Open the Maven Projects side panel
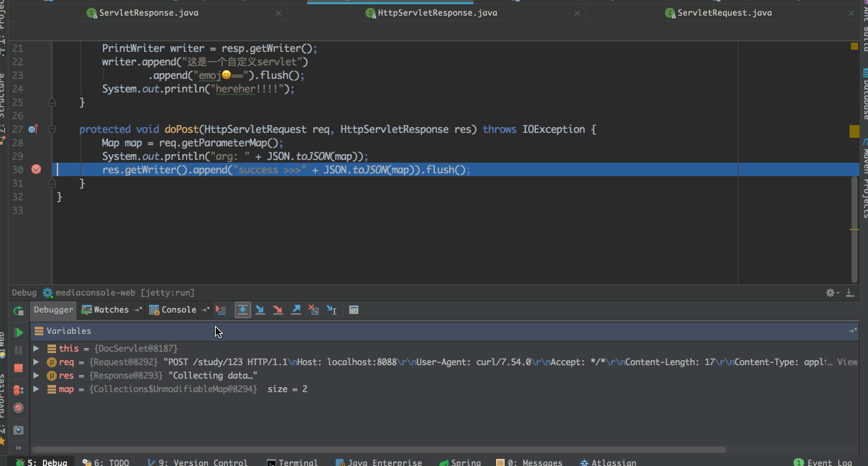The image size is (868, 466). pos(864,178)
